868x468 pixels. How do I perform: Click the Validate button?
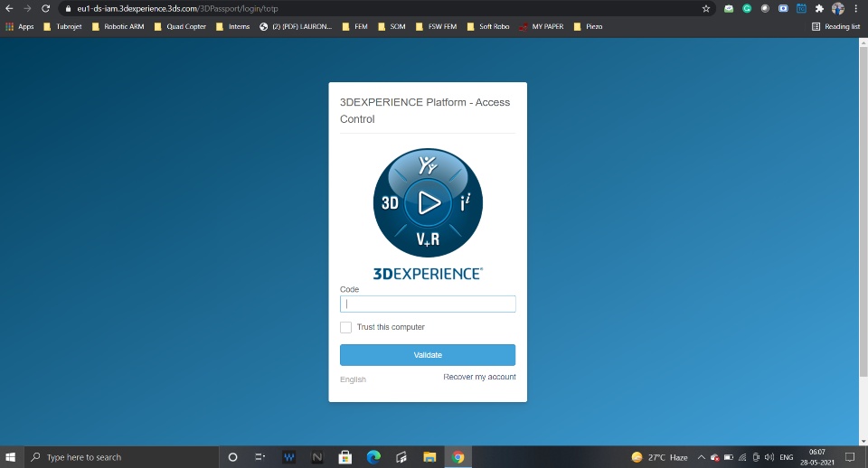(x=428, y=354)
